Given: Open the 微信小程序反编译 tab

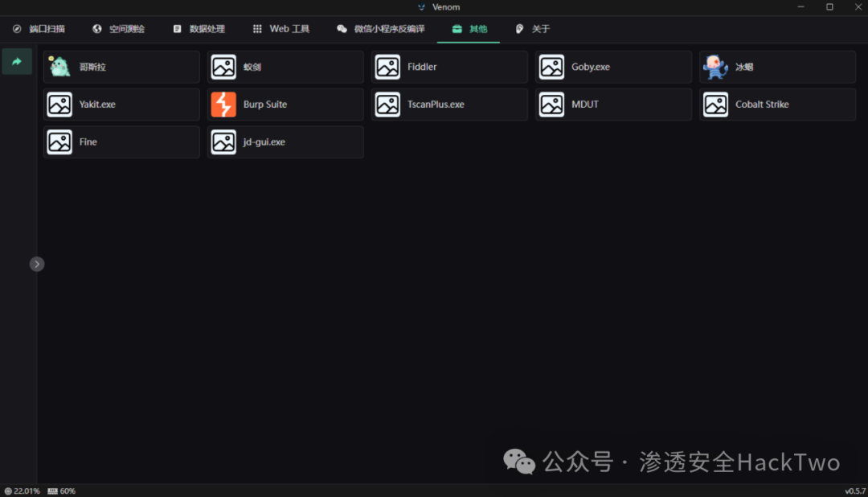Looking at the screenshot, I should [381, 29].
